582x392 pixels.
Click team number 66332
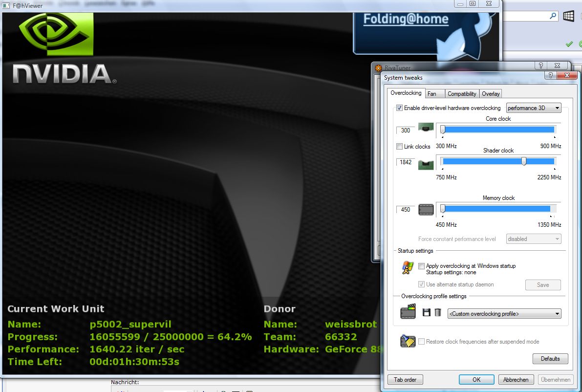pos(341,337)
